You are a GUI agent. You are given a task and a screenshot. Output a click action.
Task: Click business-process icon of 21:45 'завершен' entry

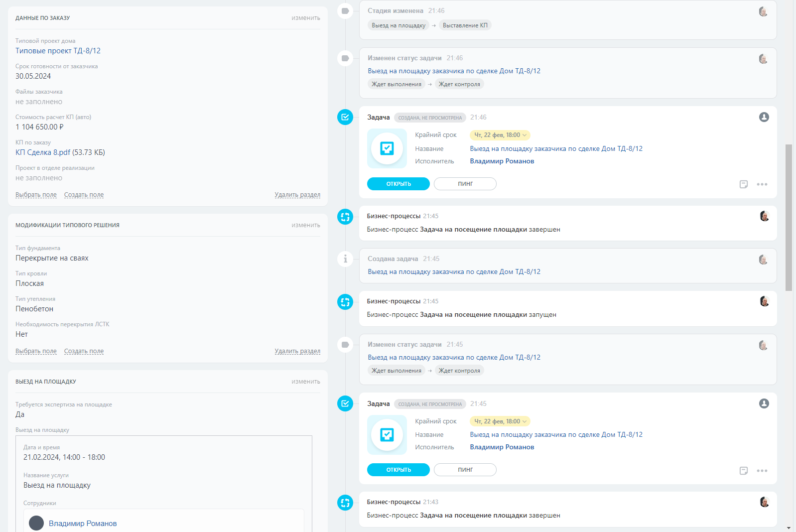(345, 217)
